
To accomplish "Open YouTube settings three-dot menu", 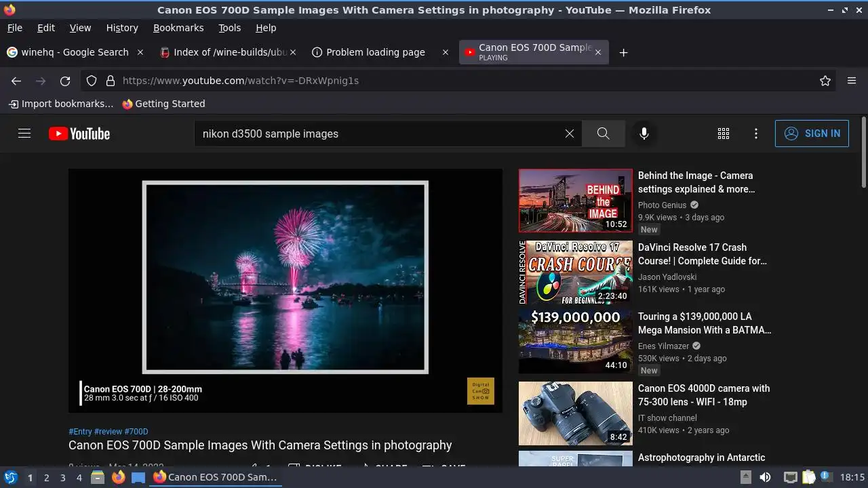I will pyautogui.click(x=756, y=134).
